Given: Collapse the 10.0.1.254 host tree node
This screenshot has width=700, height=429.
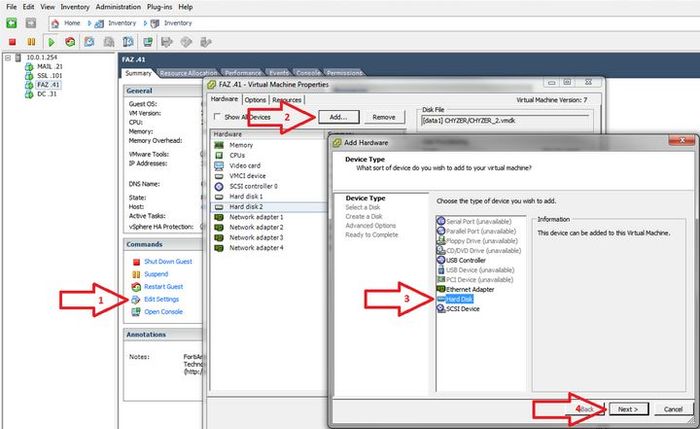Looking at the screenshot, I should 8,58.
